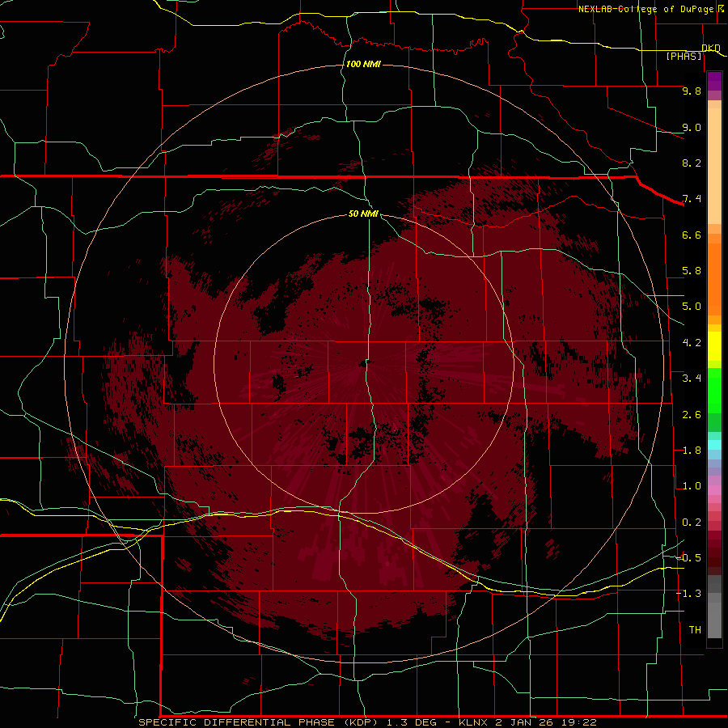Image resolution: width=728 pixels, height=728 pixels.
Task: Click the 5.8 legend value
Action: [692, 271]
